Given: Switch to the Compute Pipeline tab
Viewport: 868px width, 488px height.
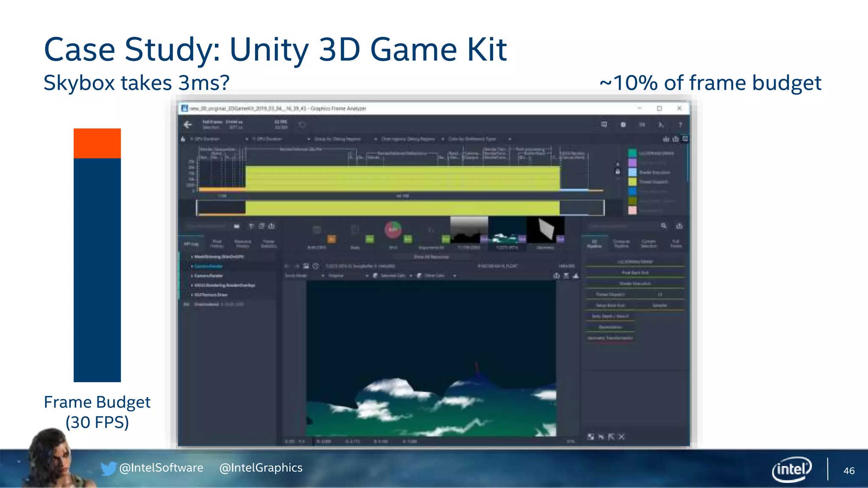Looking at the screenshot, I should [x=621, y=244].
